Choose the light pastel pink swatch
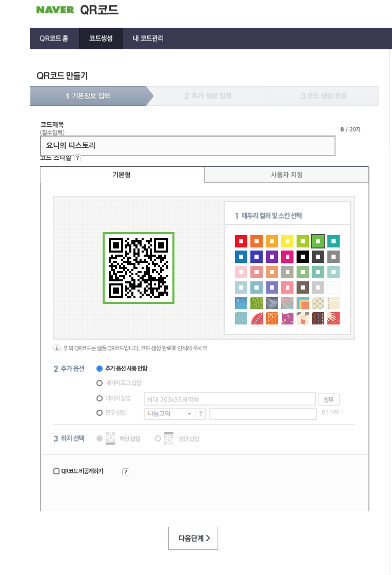This screenshot has height=575, width=392. [x=241, y=272]
